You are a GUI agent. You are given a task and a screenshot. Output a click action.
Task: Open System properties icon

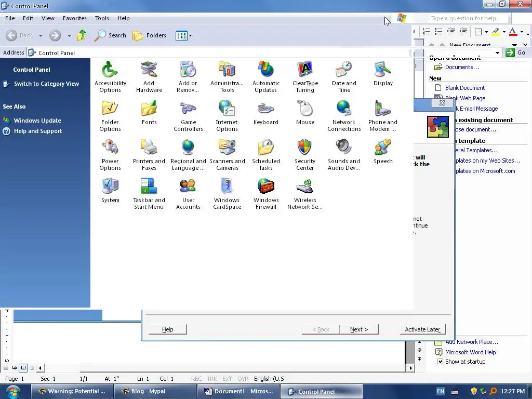(110, 191)
